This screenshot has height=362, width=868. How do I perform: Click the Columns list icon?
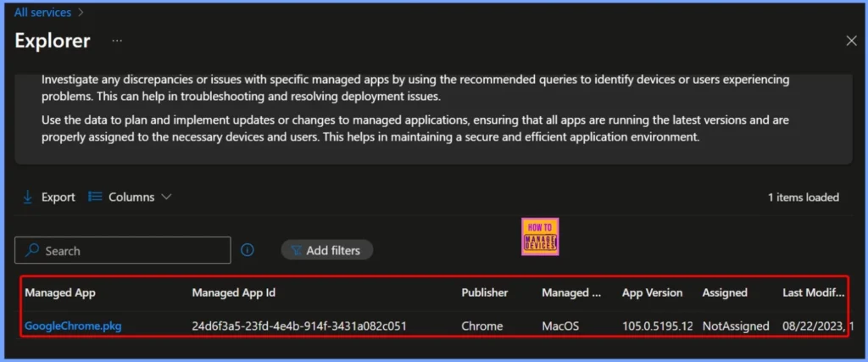tap(95, 197)
